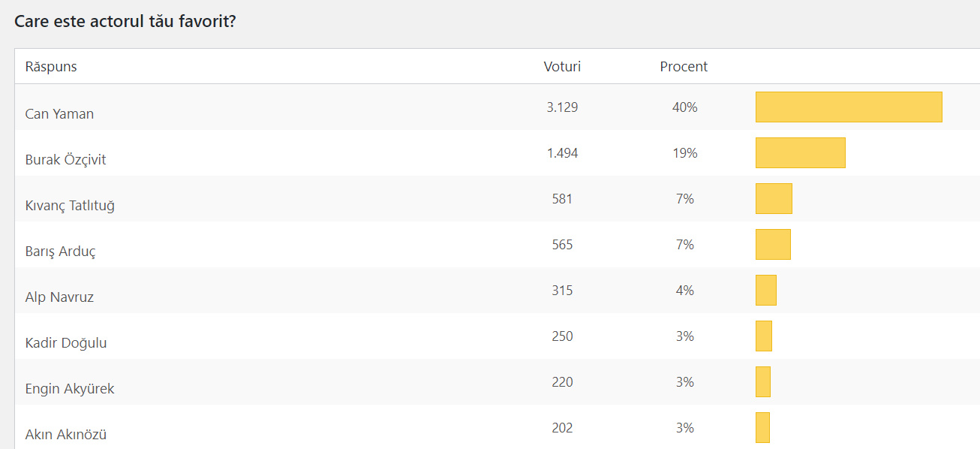Screen dimensions: 980x449
Task: Select the Alp Navruz answer name
Action: tap(59, 297)
